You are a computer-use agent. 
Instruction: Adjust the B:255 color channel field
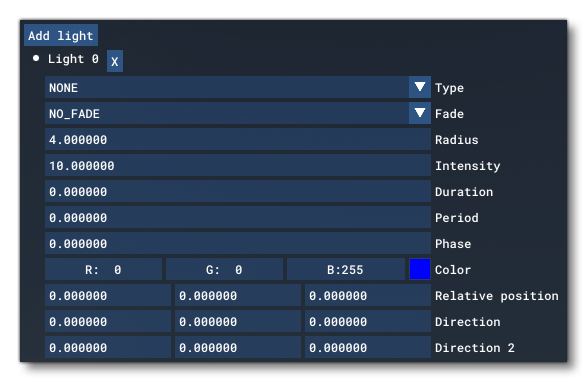(346, 269)
